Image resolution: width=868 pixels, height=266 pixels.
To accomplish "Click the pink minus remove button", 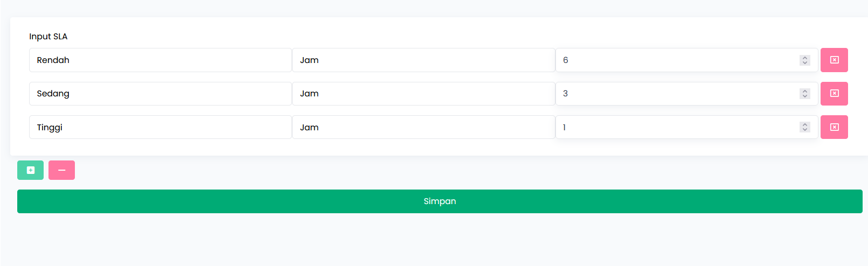I will click(61, 170).
